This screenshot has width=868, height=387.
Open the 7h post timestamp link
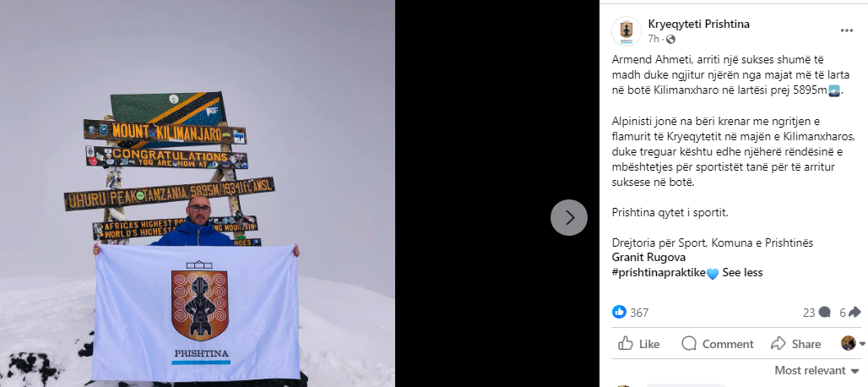(654, 39)
